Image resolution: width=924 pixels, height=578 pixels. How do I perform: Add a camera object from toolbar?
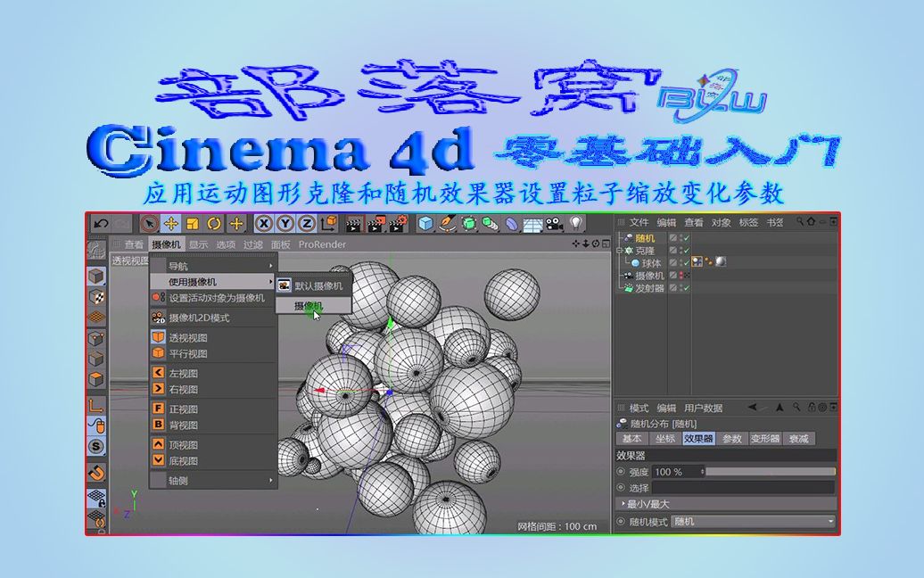coord(554,223)
